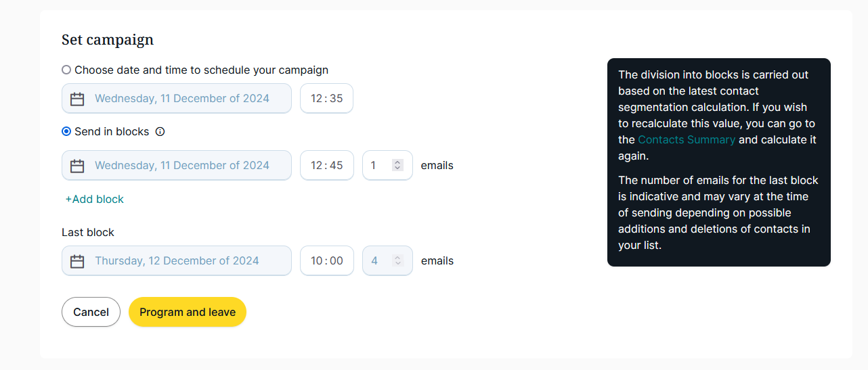This screenshot has height=370, width=868.
Task: Click the spinner arrows on the first block's emails count
Action: 398,165
